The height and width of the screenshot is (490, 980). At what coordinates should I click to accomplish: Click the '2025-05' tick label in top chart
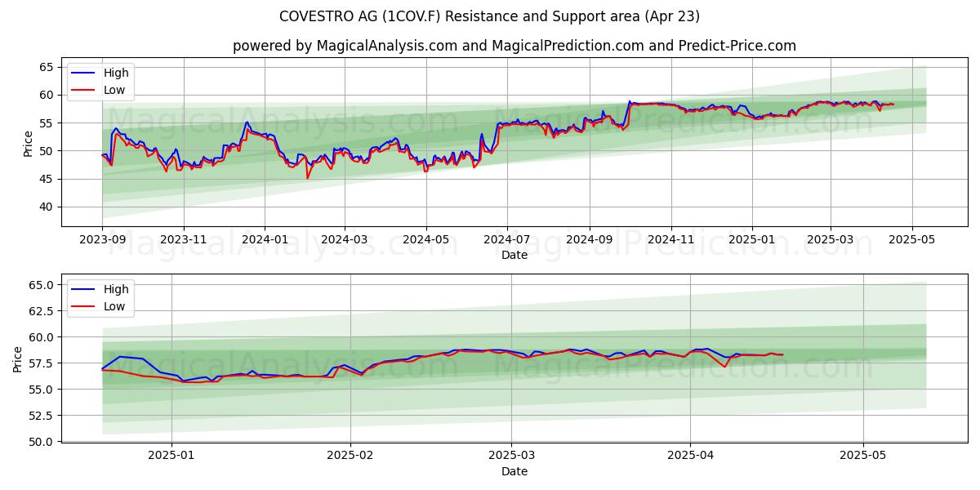pos(911,240)
